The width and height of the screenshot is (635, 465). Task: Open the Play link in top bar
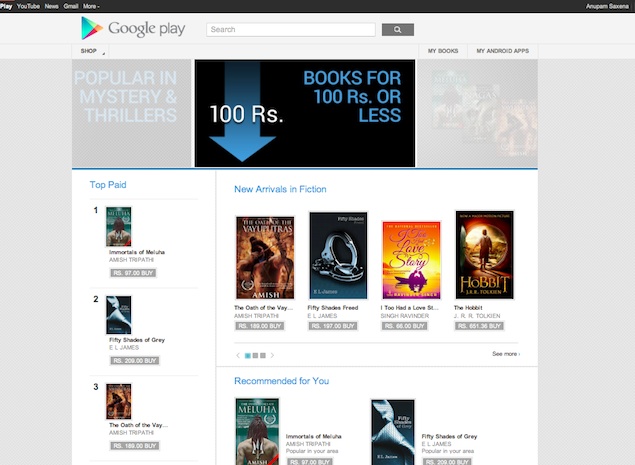click(6, 6)
